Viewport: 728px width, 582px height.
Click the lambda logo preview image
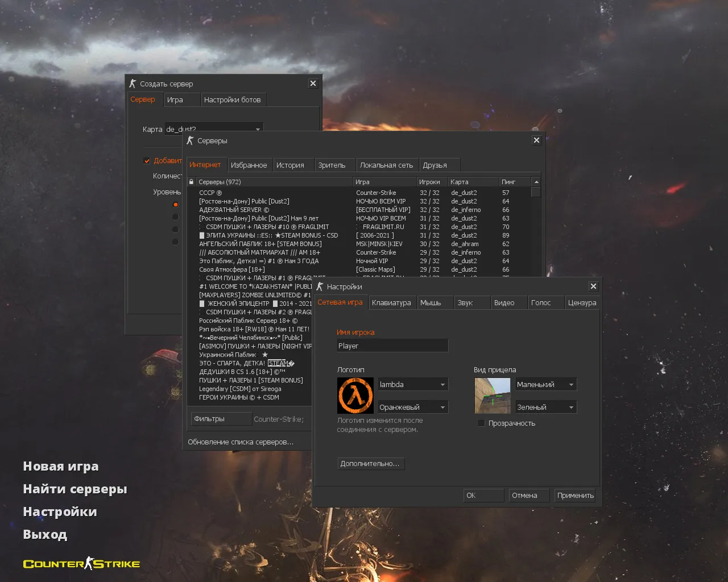(355, 396)
